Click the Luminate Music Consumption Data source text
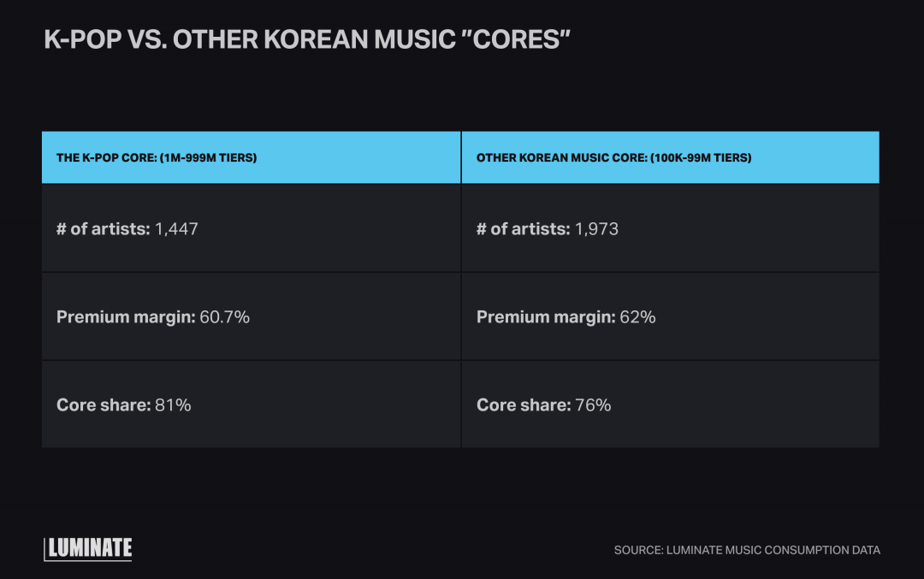The image size is (924, 579). (747, 550)
